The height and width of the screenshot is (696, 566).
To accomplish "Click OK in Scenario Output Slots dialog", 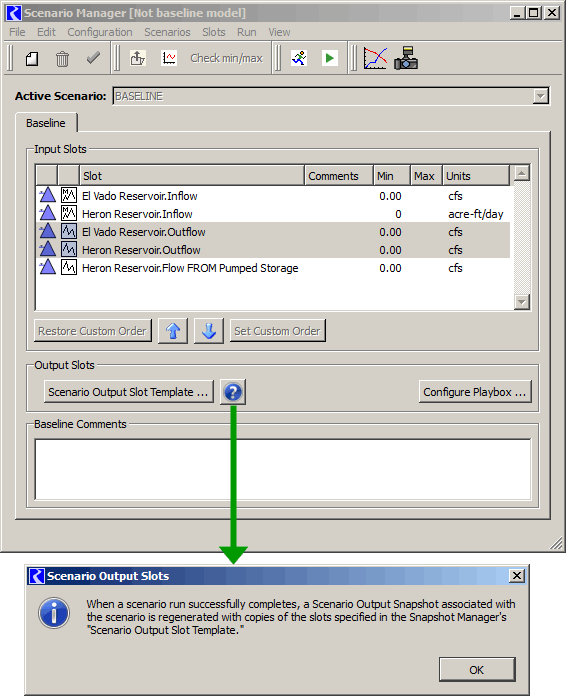I will coord(477,670).
